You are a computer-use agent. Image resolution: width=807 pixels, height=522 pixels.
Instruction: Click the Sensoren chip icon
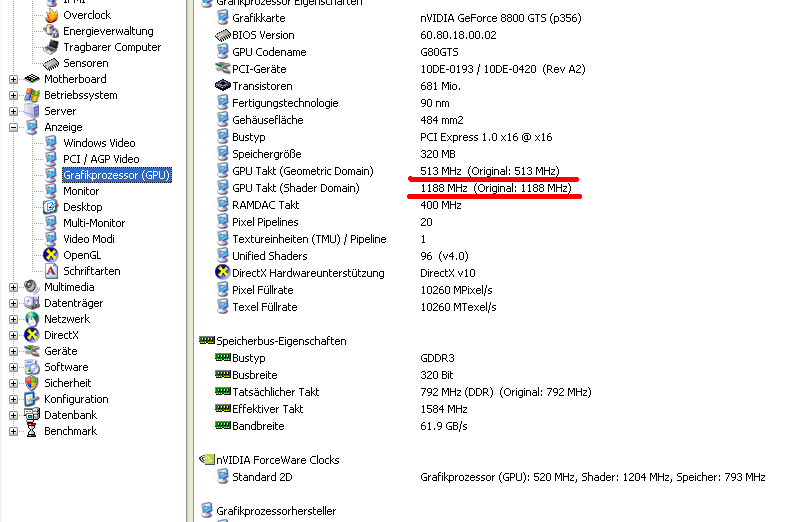pos(51,63)
